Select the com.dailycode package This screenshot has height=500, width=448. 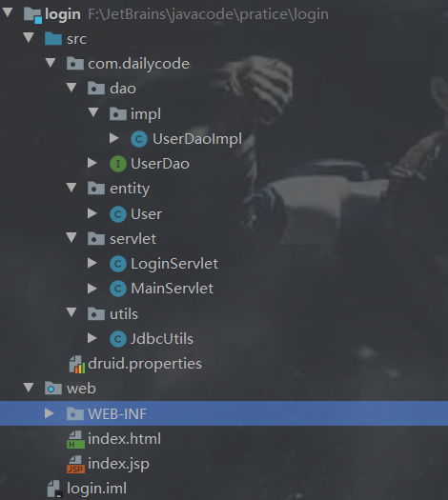point(138,64)
